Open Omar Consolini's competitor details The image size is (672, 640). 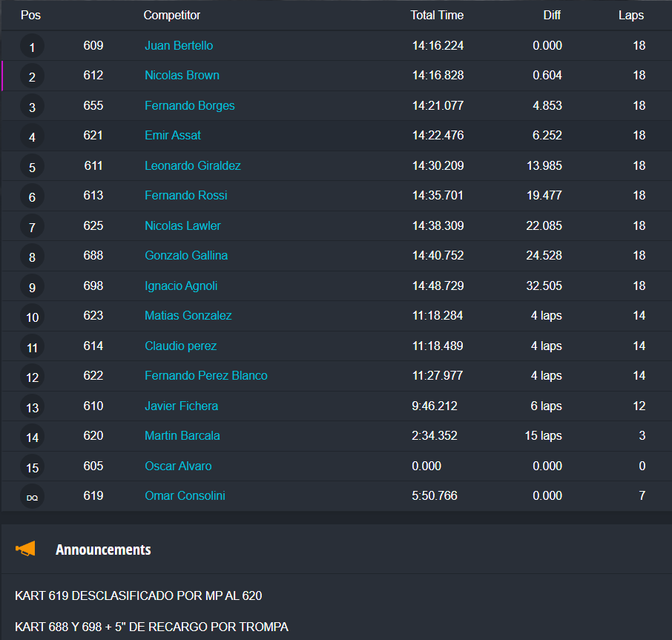click(185, 495)
